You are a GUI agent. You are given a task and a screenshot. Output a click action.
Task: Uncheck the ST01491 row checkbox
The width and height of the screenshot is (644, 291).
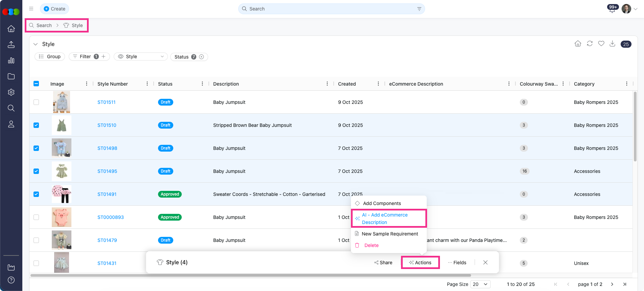[36, 194]
